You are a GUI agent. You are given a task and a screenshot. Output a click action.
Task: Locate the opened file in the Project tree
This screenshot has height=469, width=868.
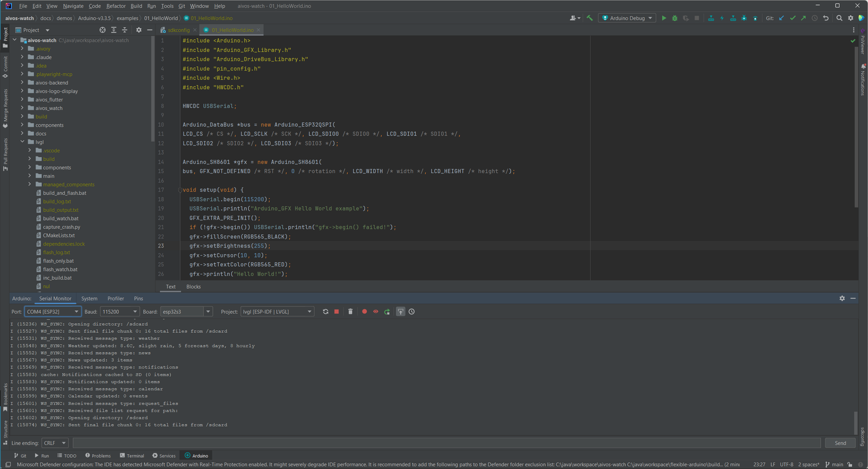[103, 30]
